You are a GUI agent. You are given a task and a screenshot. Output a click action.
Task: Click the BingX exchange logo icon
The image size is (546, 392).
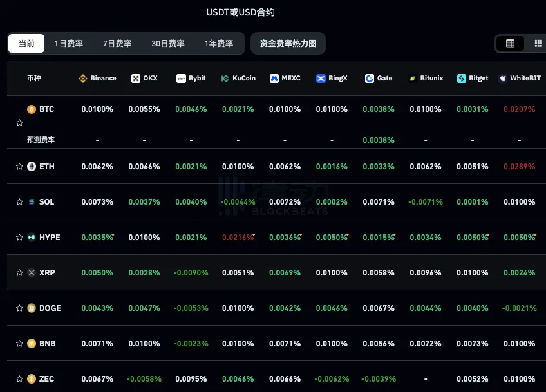pos(321,79)
